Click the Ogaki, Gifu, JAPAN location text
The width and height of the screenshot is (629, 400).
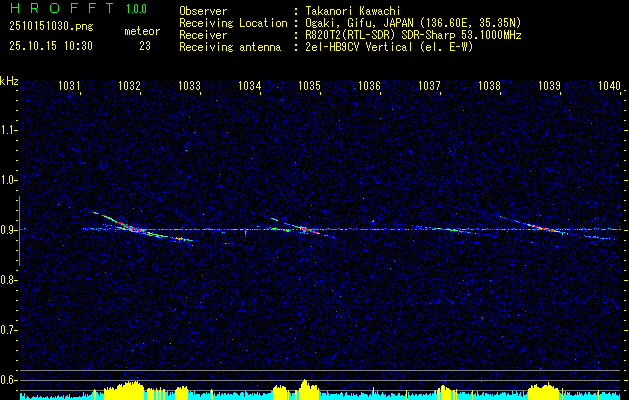point(413,23)
